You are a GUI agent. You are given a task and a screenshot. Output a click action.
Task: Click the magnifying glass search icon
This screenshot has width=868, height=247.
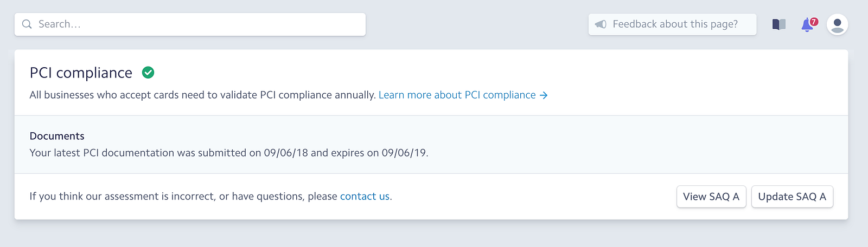coord(27,24)
